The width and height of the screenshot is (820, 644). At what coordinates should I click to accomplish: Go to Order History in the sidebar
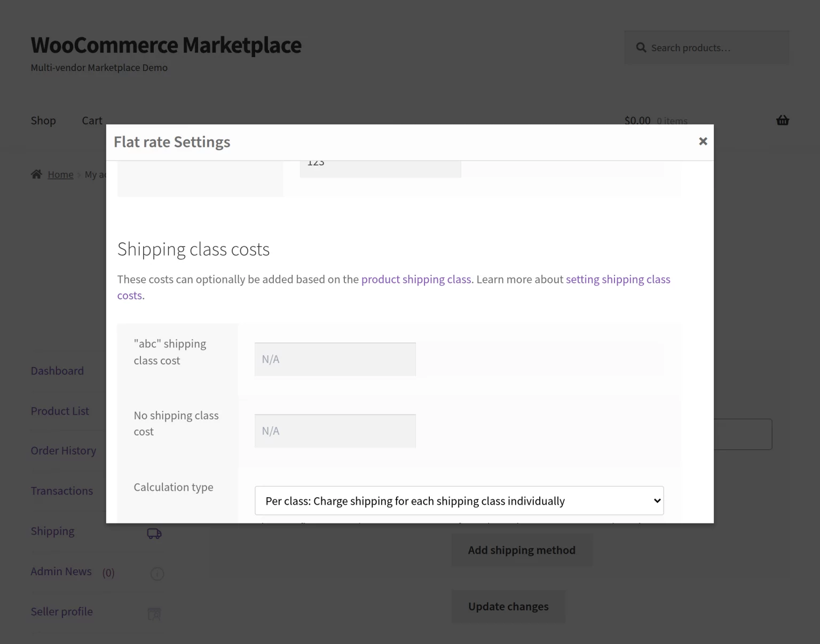[x=63, y=450]
